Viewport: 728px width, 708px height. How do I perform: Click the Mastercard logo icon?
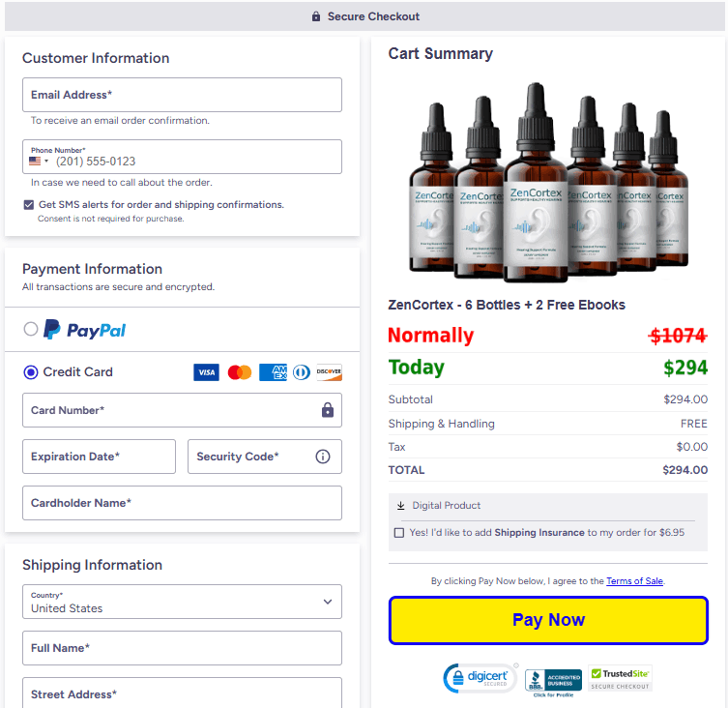point(240,372)
